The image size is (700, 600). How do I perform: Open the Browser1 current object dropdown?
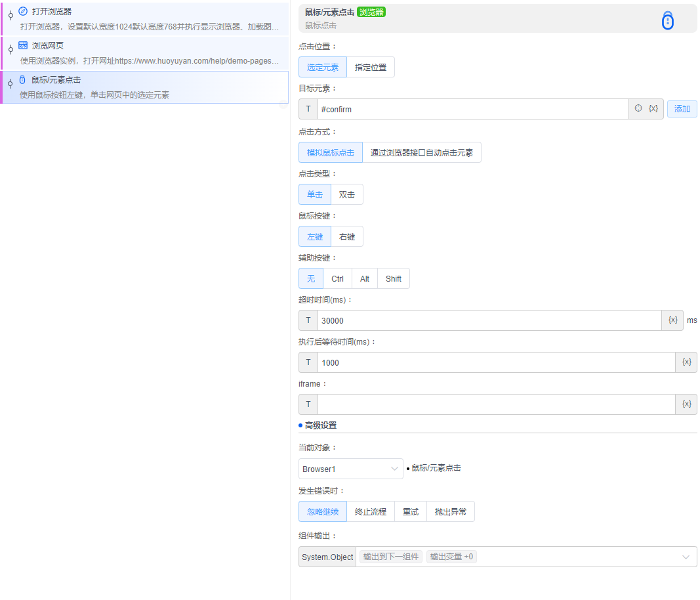(x=350, y=469)
